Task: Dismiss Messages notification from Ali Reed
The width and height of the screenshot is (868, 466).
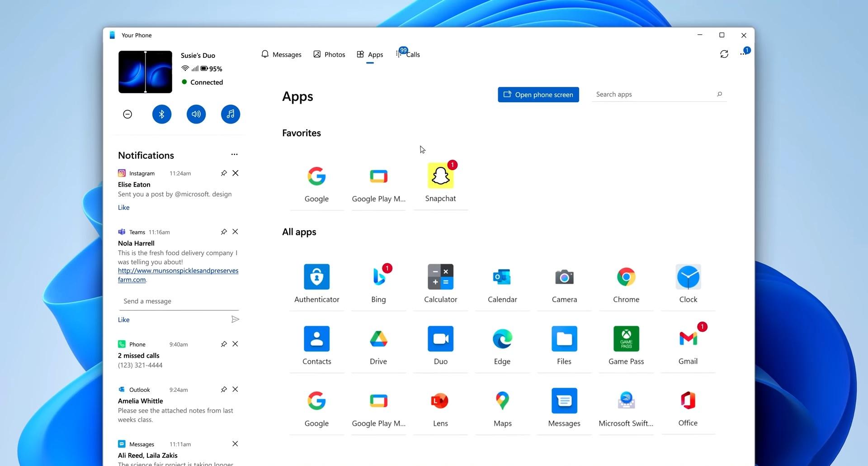Action: click(x=235, y=444)
